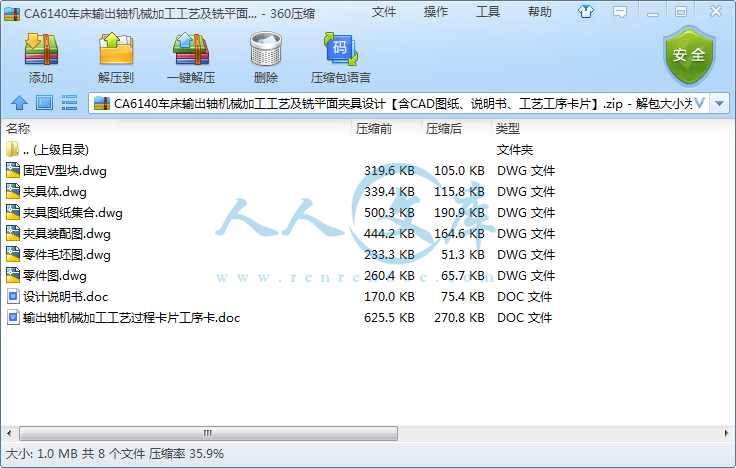Click the 190.9 KB compressed size
This screenshot has height=468, width=736.
[x=459, y=213]
